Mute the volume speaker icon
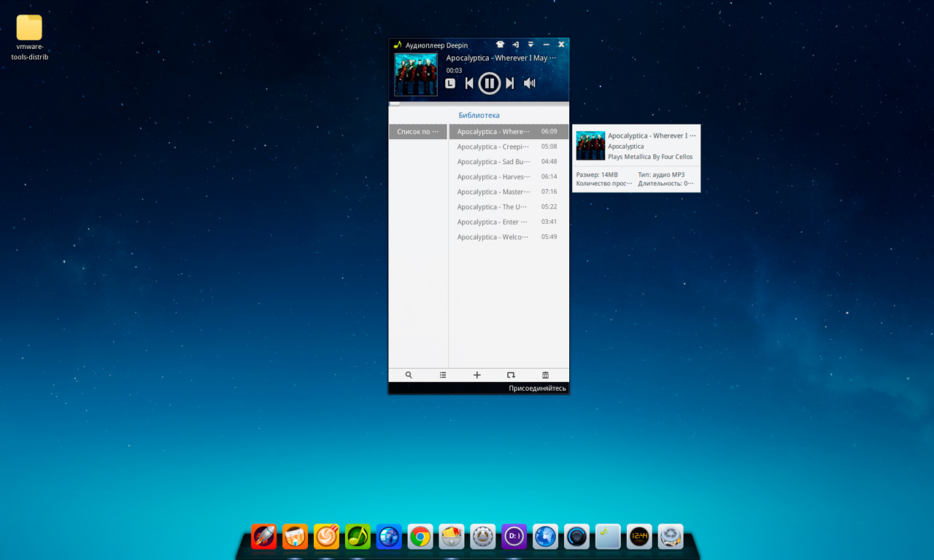Viewport: 934px width, 560px height. pyautogui.click(x=530, y=83)
